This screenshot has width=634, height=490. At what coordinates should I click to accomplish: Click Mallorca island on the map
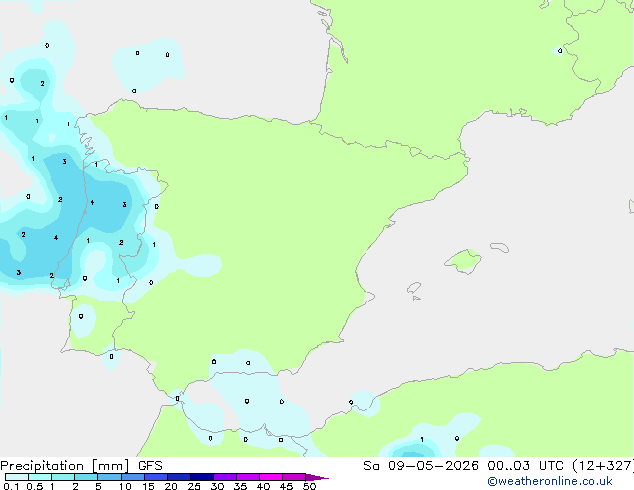(463, 261)
